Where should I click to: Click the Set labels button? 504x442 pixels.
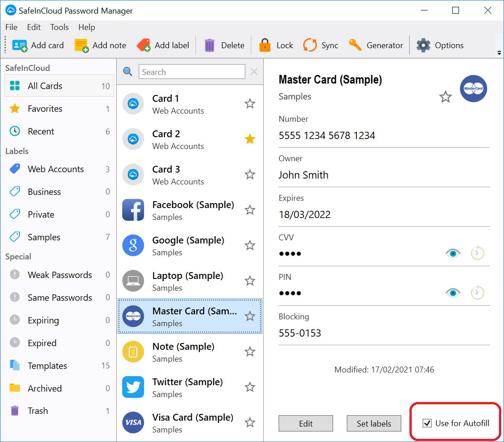pyautogui.click(x=374, y=423)
